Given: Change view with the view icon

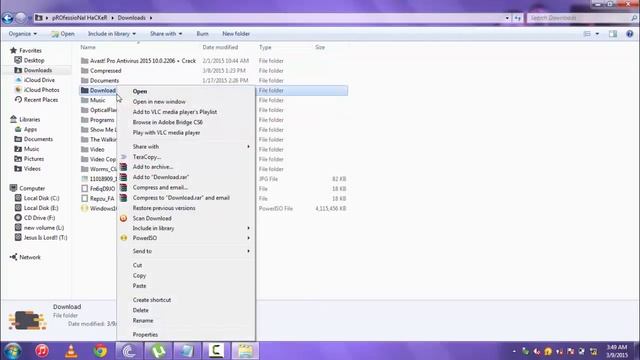Looking at the screenshot, I should 587,34.
